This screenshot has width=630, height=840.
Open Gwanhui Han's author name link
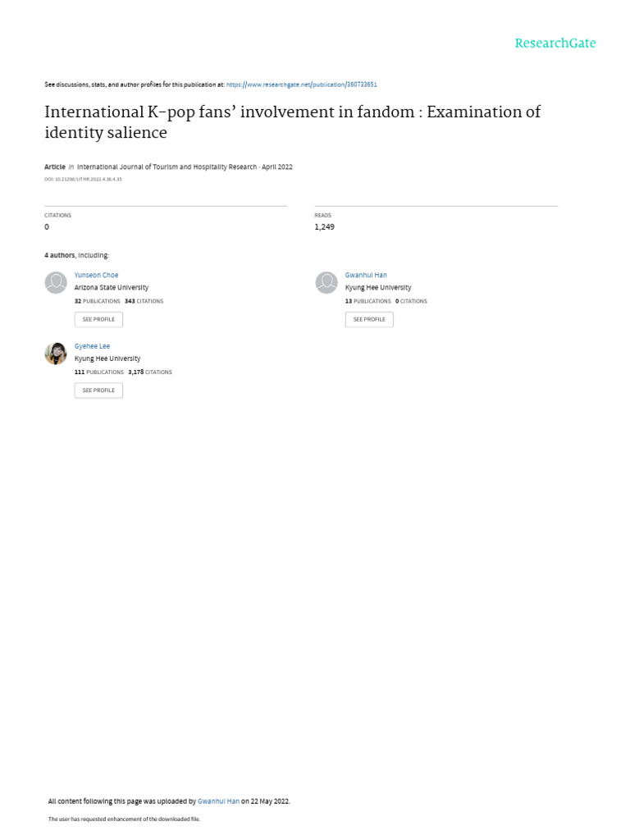point(366,276)
